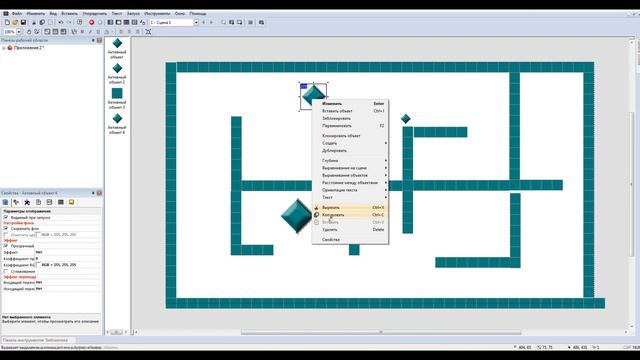
Task: Select Активный объект in the object list
Action: pyautogui.click(x=117, y=49)
